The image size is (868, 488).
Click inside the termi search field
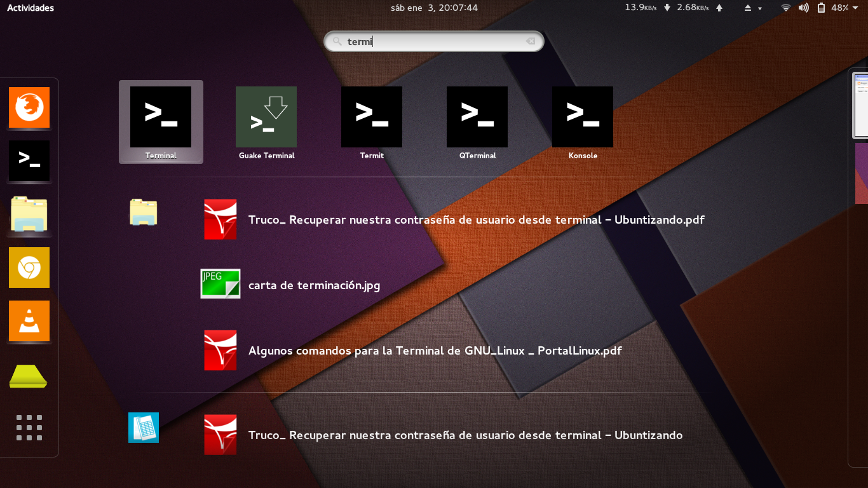(434, 41)
